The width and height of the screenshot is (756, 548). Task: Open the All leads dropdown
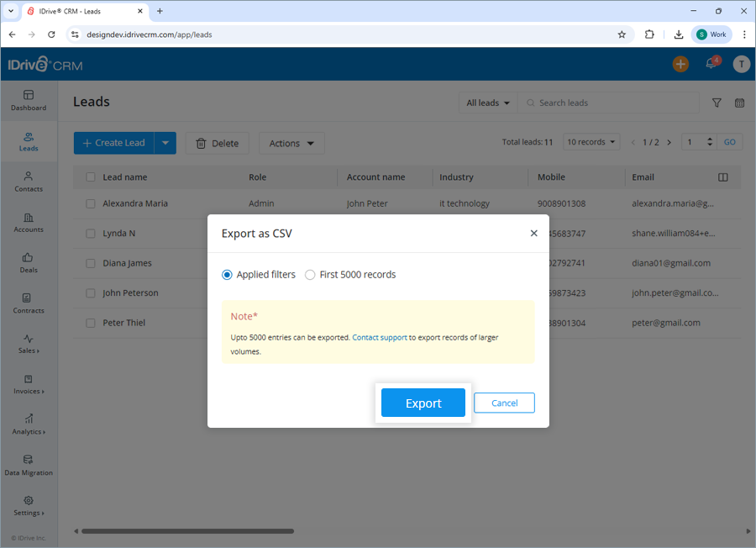487,102
